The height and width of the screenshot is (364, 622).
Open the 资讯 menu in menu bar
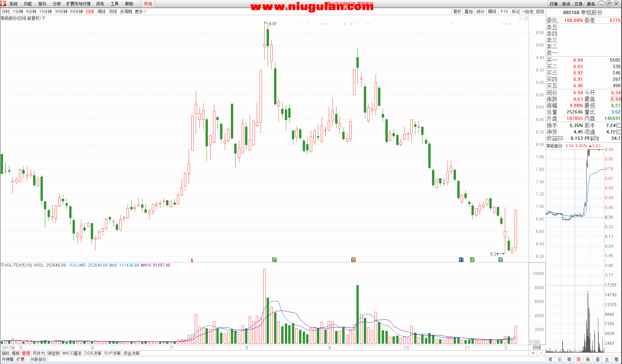click(100, 4)
